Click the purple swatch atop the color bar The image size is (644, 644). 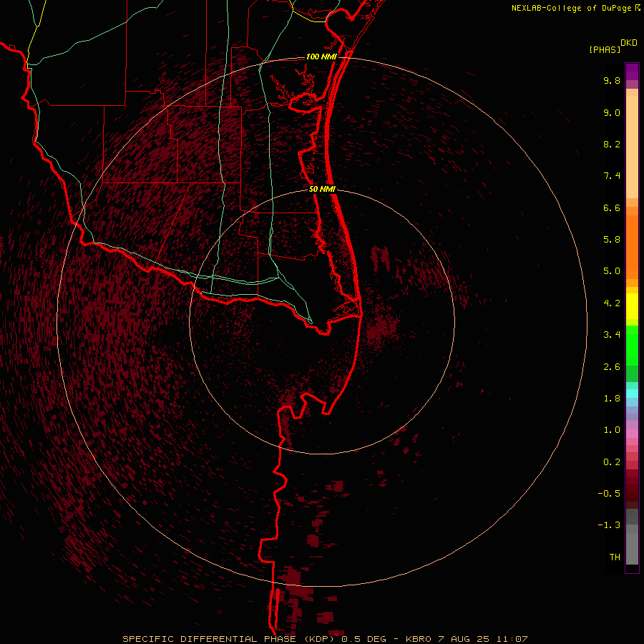point(632,72)
